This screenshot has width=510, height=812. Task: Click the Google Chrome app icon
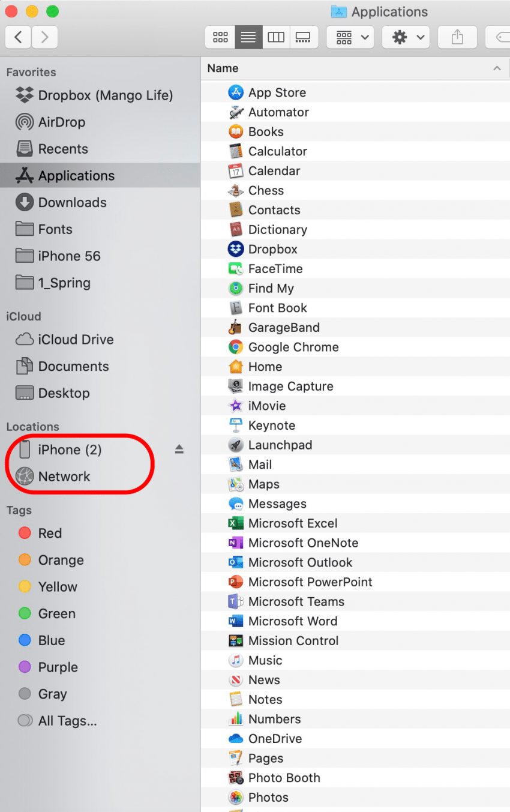pyautogui.click(x=236, y=347)
